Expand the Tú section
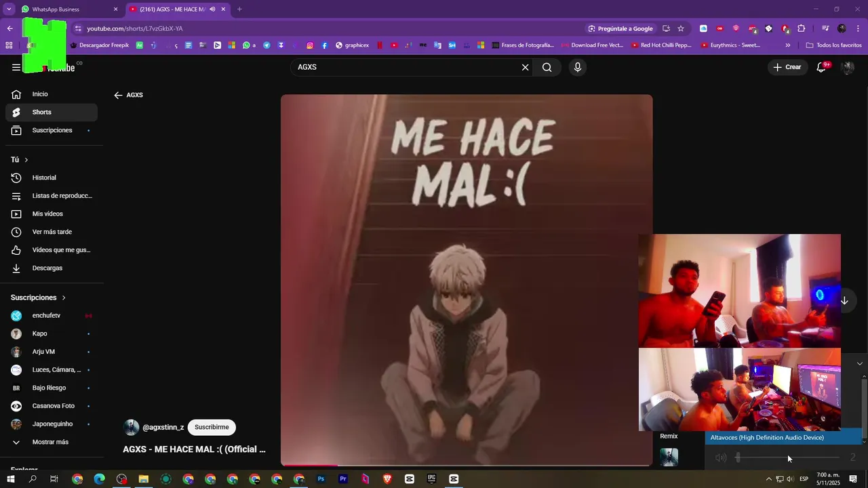Screen dimensions: 868x488 click(20, 160)
